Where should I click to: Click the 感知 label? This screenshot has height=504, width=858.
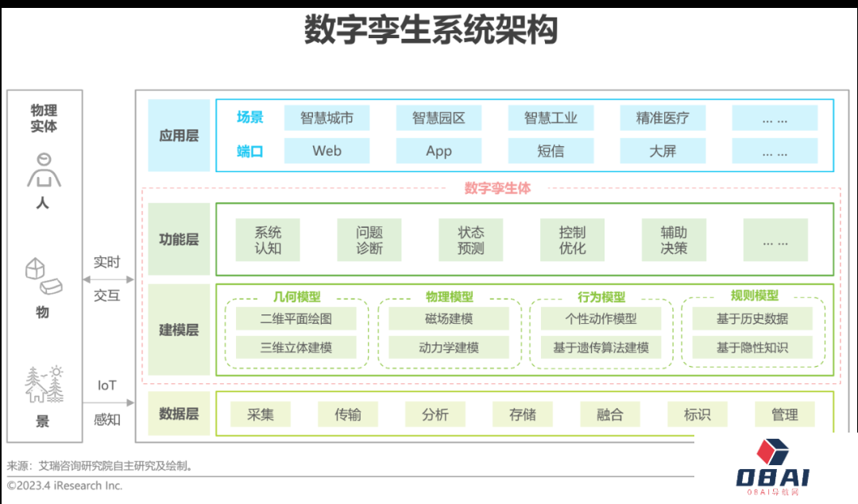pos(106,419)
